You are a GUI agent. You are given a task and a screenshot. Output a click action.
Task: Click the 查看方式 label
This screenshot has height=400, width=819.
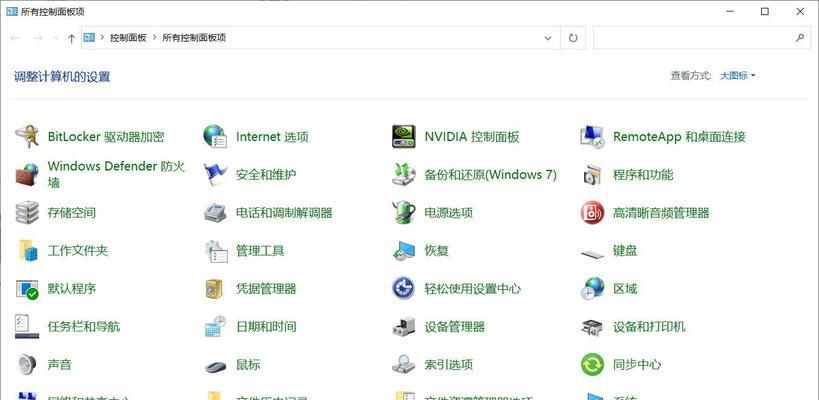coord(691,76)
